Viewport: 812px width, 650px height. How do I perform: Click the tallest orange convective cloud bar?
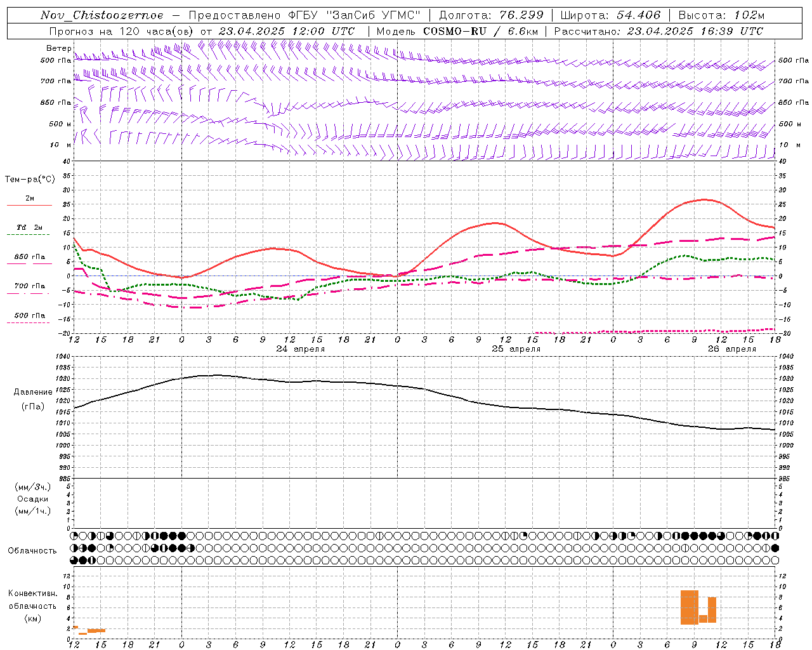(690, 607)
